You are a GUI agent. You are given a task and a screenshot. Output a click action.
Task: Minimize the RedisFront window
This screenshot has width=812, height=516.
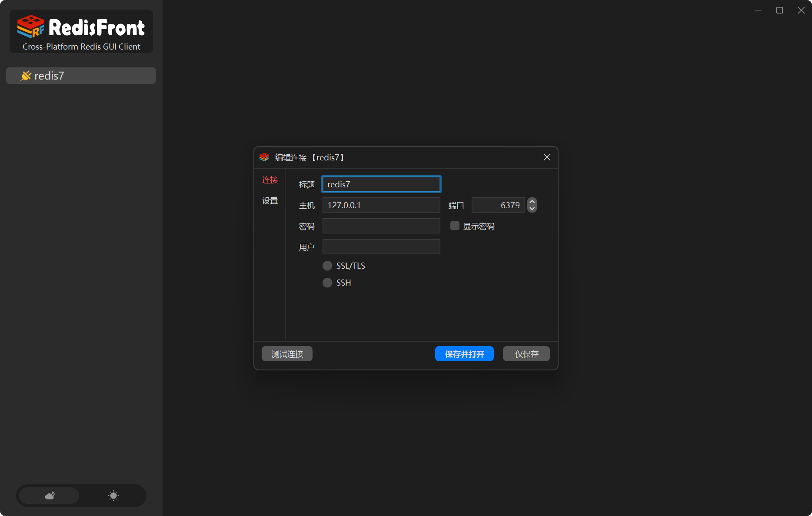coord(758,10)
